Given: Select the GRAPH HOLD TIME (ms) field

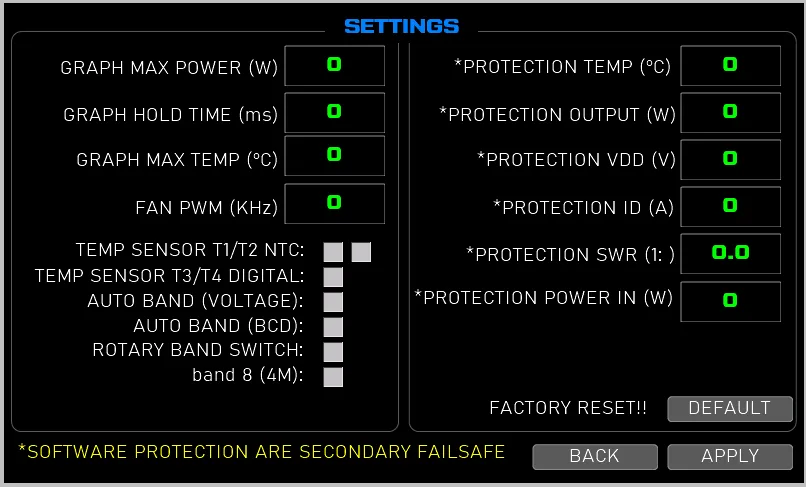Looking at the screenshot, I should pyautogui.click(x=335, y=113).
